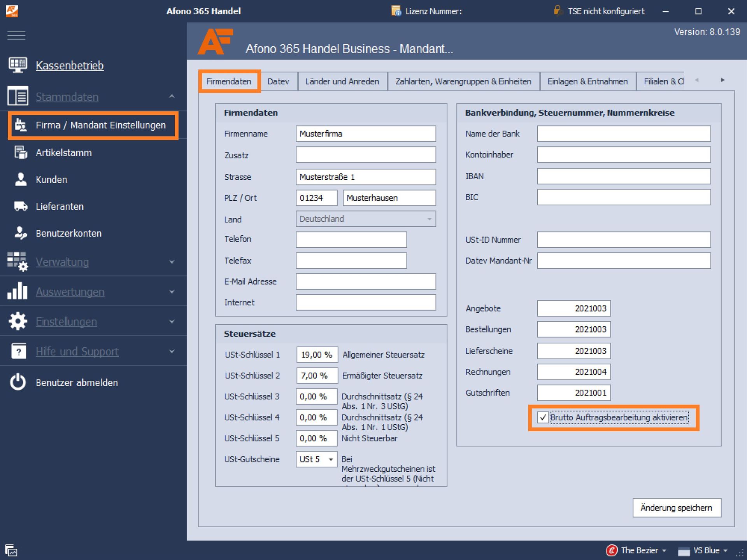Click the USt-Schlüssel 2 percentage field
This screenshot has height=560, width=747.
point(317,376)
